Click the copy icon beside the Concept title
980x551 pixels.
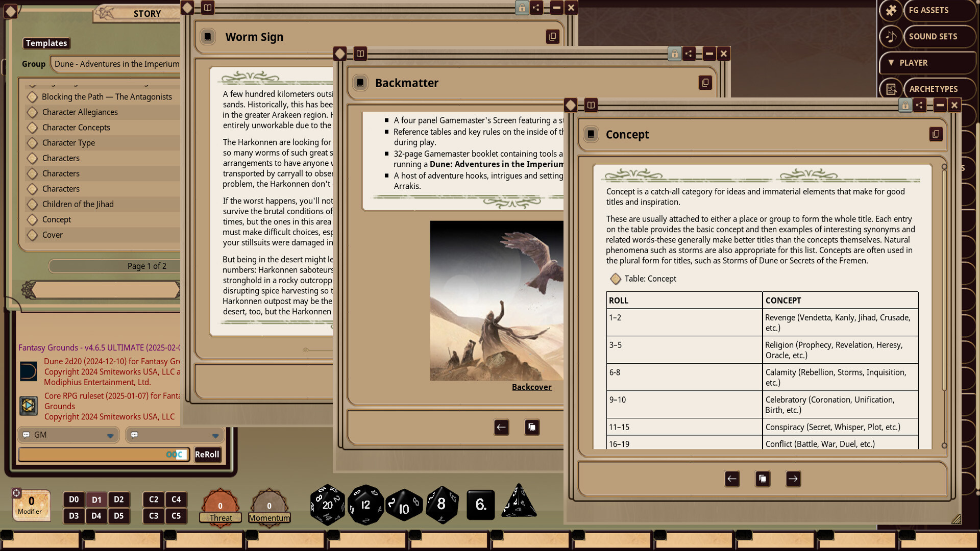coord(936,134)
